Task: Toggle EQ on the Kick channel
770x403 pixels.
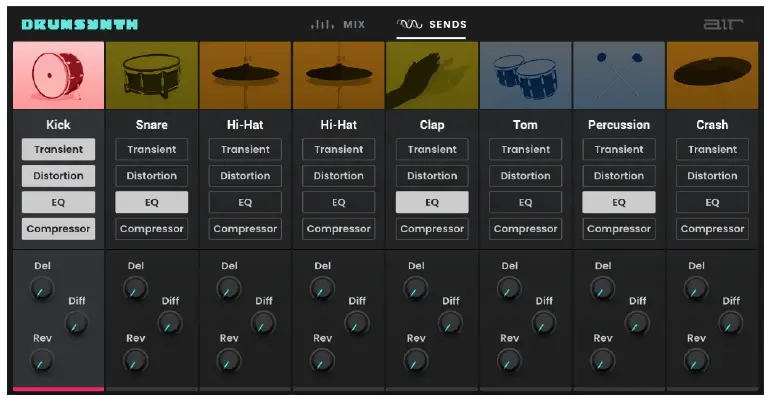Action: (x=58, y=202)
